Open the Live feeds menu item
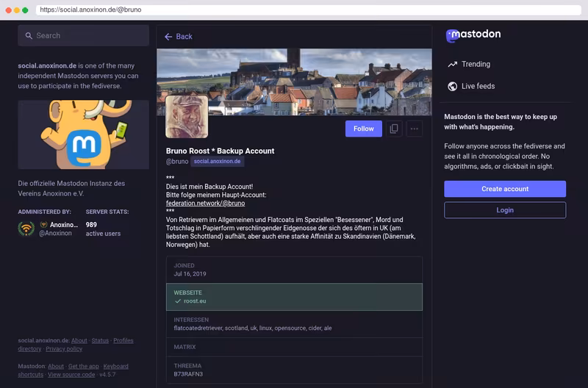Viewport: 588px width, 388px height. [471, 86]
